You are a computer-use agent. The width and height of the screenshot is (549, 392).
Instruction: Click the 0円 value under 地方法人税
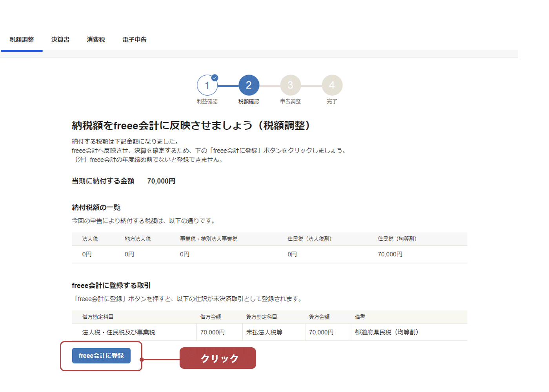point(129,254)
